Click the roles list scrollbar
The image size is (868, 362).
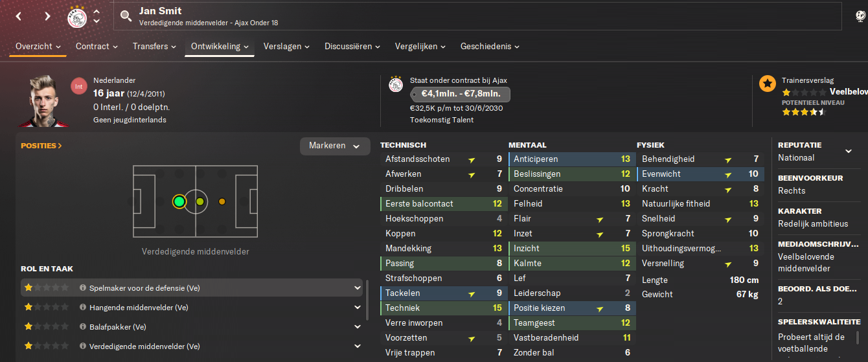click(x=368, y=299)
